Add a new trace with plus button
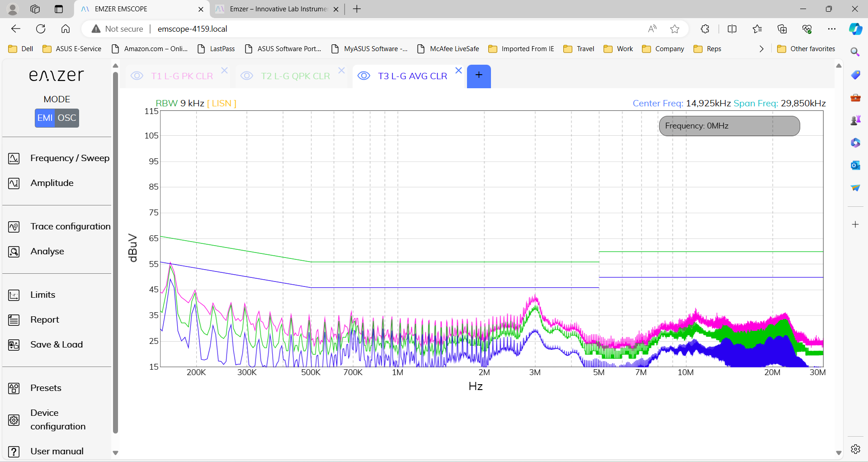The height and width of the screenshot is (462, 868). point(479,76)
